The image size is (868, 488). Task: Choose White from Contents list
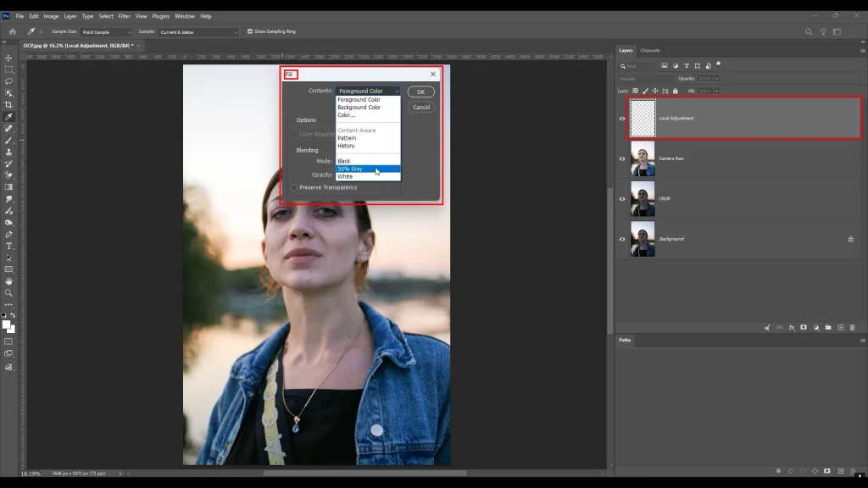tap(368, 176)
